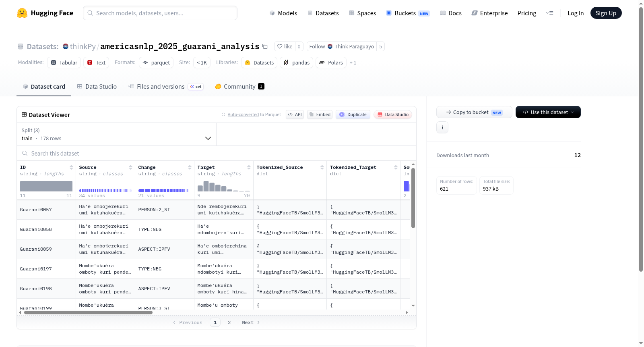
Task: Sort the ID column
Action: 71,167
